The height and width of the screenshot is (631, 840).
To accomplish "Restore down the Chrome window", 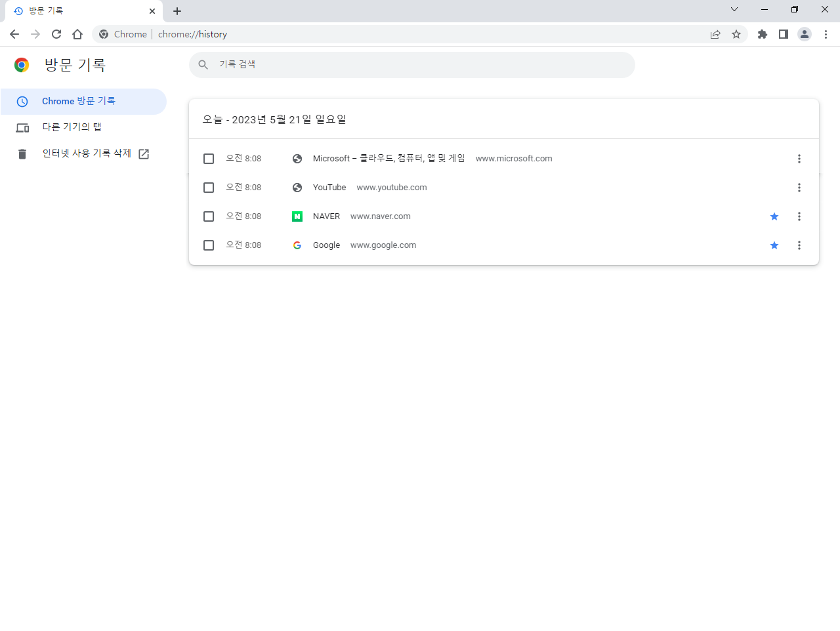I will point(795,9).
